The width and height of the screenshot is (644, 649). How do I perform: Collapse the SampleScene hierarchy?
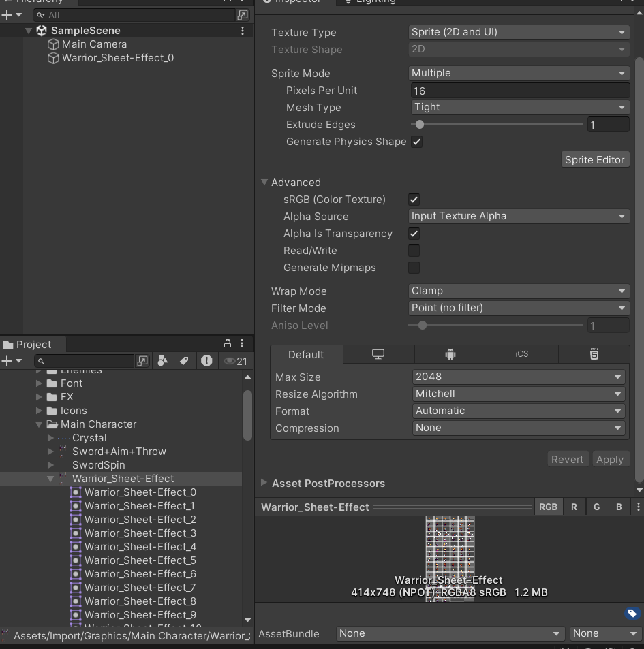point(29,31)
